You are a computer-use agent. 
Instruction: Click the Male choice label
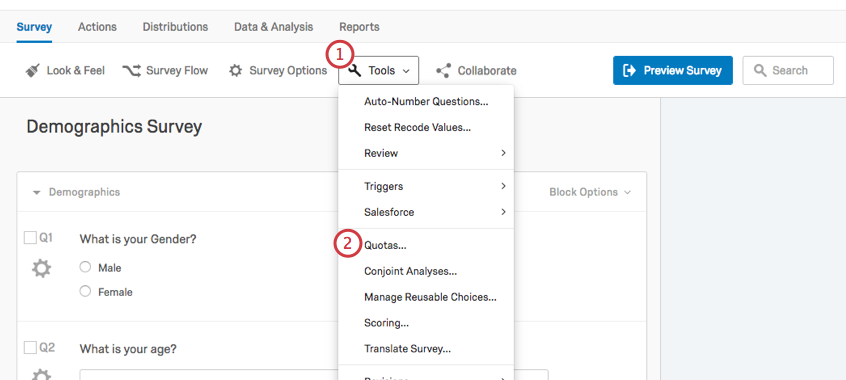(x=110, y=268)
